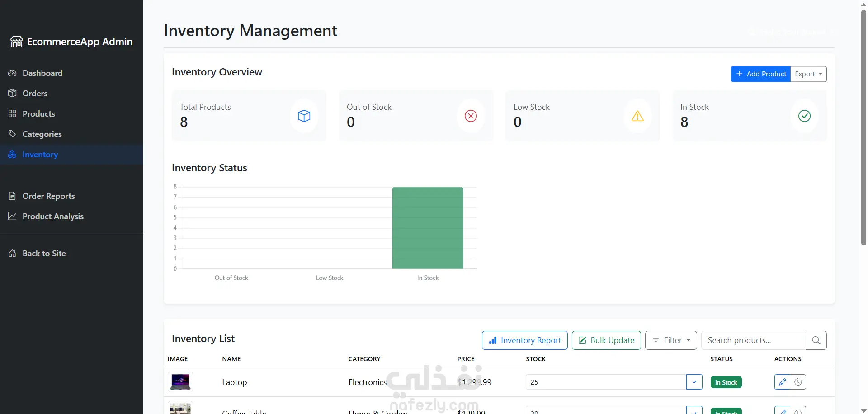The width and height of the screenshot is (868, 414).
Task: Click the green In Stock bar in chart
Action: click(x=428, y=228)
